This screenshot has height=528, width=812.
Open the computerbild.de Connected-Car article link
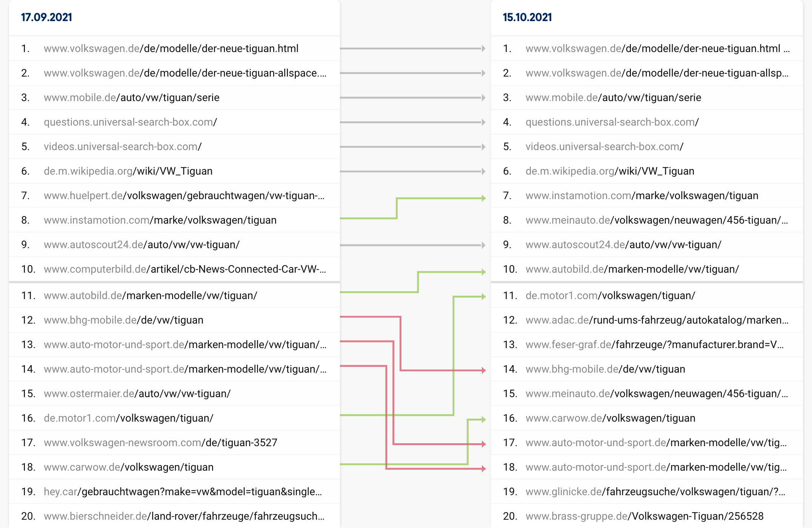(185, 269)
